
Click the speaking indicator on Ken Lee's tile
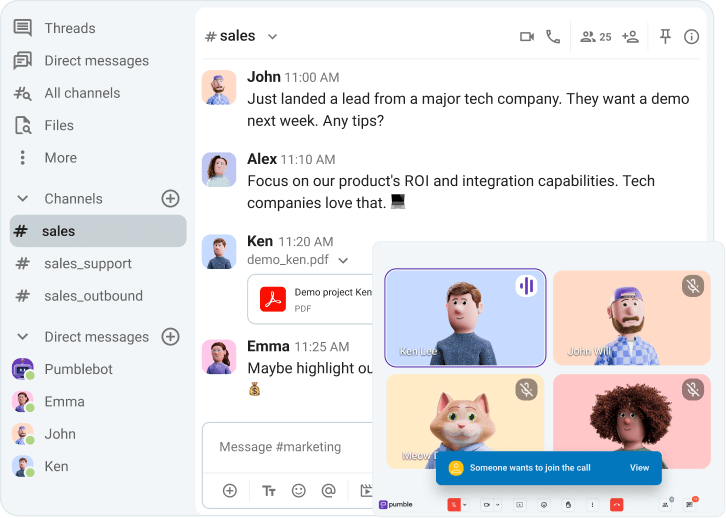pos(526,286)
